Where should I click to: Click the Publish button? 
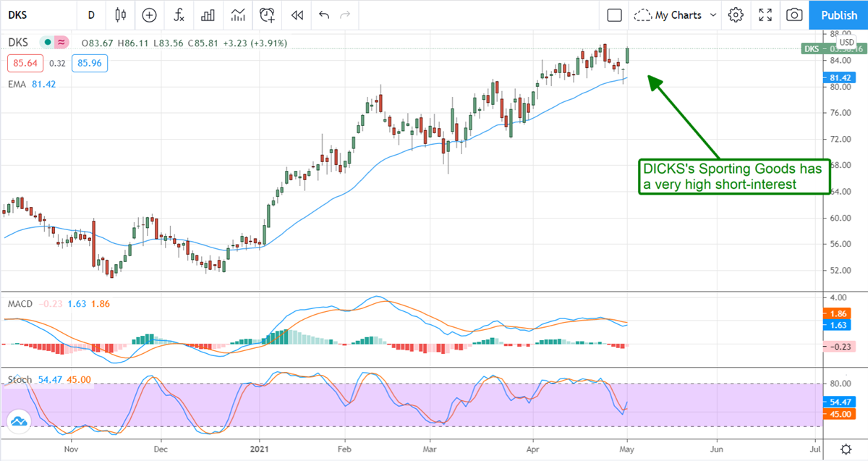click(839, 14)
